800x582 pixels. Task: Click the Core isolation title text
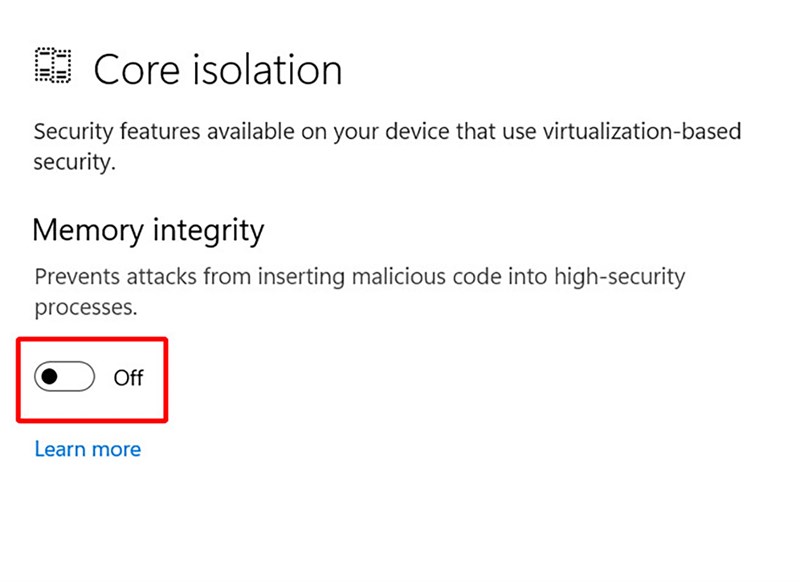[216, 68]
